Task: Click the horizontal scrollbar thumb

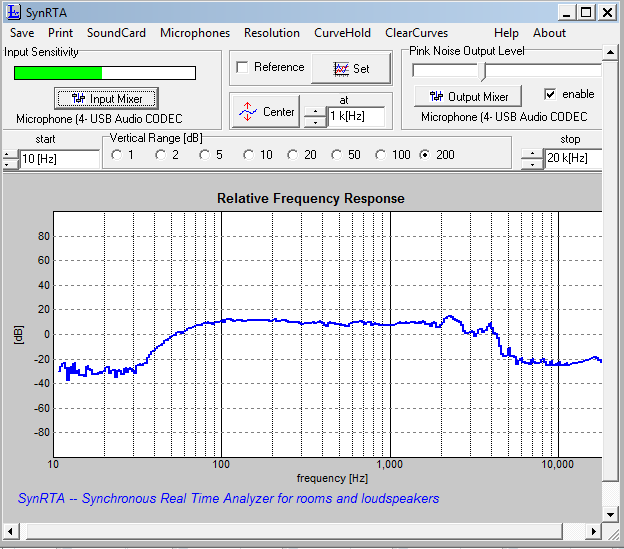Action: 294,531
